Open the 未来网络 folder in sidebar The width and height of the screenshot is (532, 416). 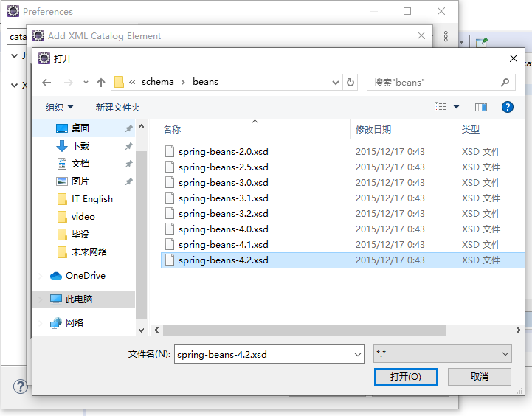click(89, 252)
